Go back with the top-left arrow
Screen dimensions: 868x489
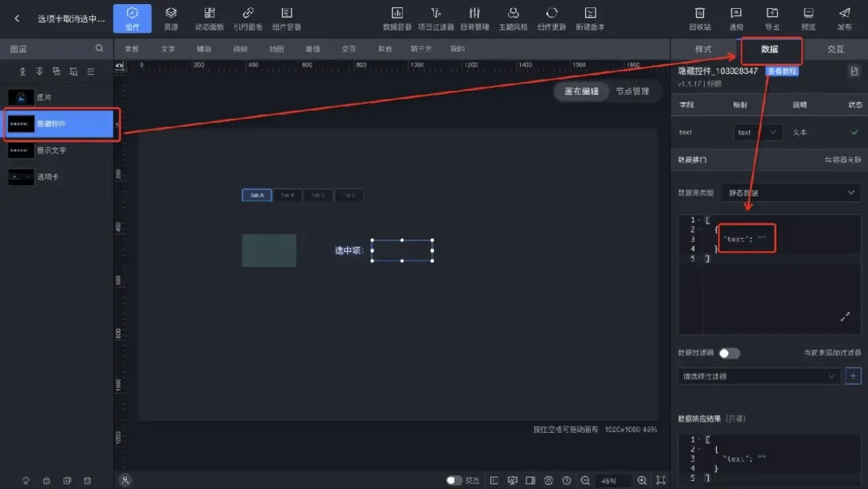click(17, 18)
